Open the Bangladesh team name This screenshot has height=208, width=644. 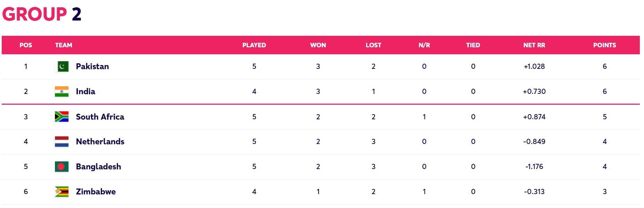98,167
